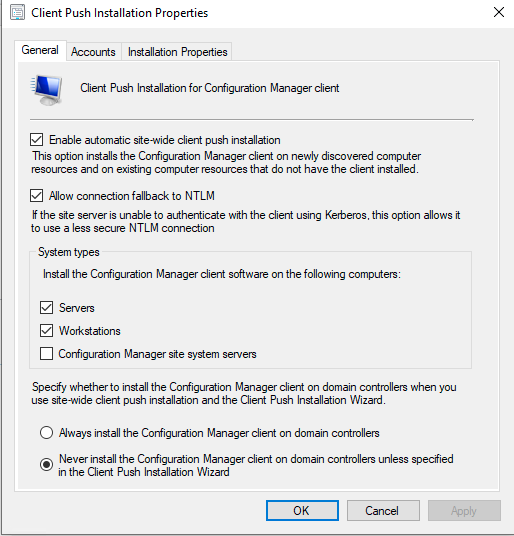514x536 pixels.
Task: Click the properties window icon in the title bar
Action: (x=17, y=13)
